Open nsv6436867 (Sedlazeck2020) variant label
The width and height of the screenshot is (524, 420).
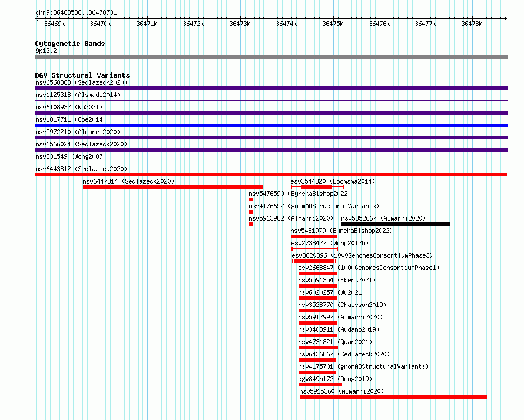[x=344, y=354]
